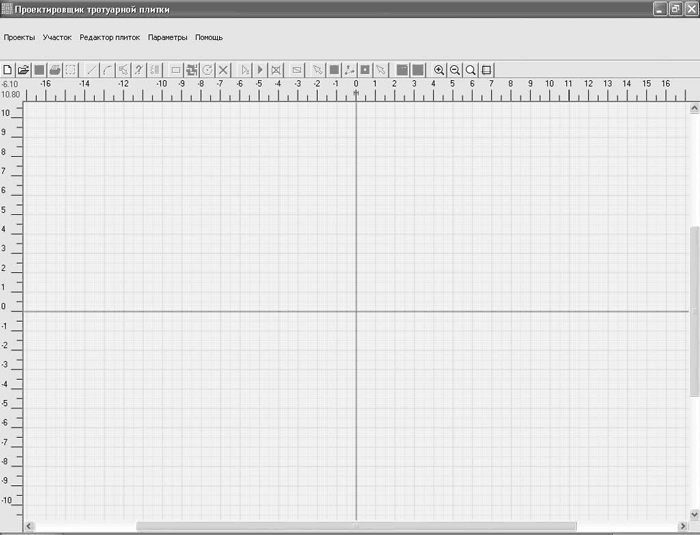Image resolution: width=700 pixels, height=535 pixels.
Task: Click the horizontal scrollbar left arrow
Action: [29, 526]
